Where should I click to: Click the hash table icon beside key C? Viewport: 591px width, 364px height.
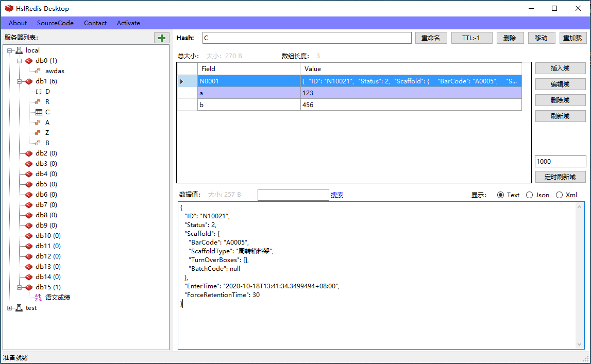click(39, 112)
